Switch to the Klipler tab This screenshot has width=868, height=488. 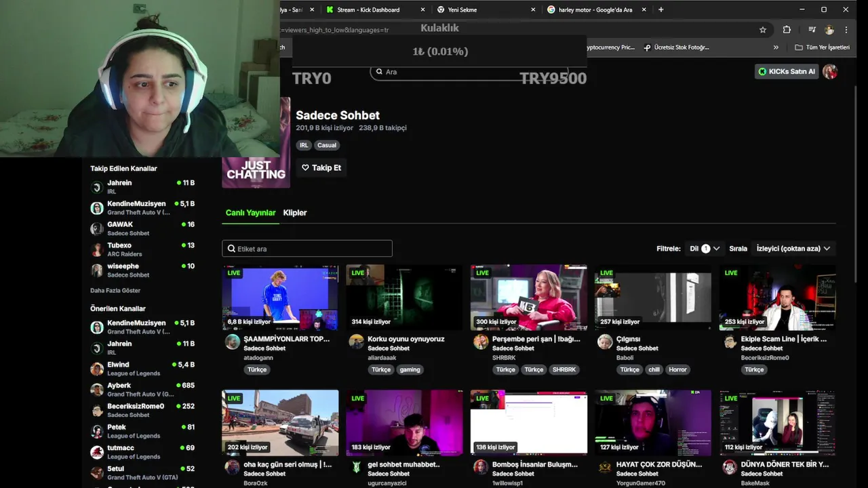pos(295,213)
